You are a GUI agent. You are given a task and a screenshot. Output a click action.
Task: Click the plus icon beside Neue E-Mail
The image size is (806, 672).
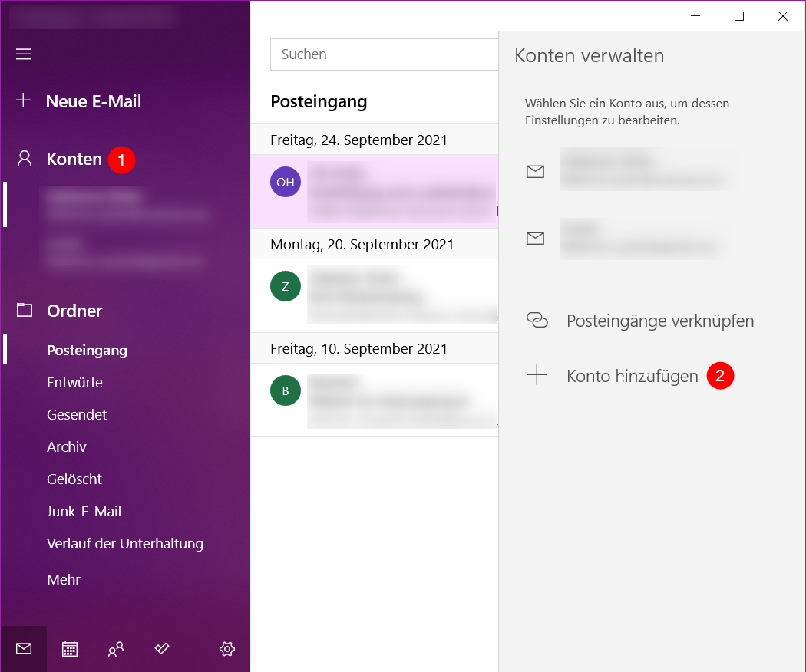pyautogui.click(x=24, y=100)
